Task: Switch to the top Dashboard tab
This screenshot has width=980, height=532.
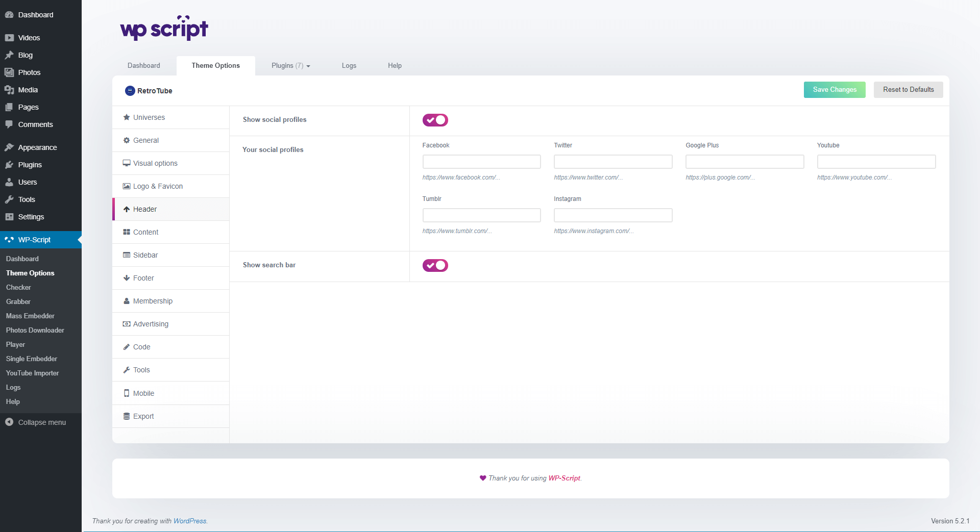Action: (x=144, y=66)
